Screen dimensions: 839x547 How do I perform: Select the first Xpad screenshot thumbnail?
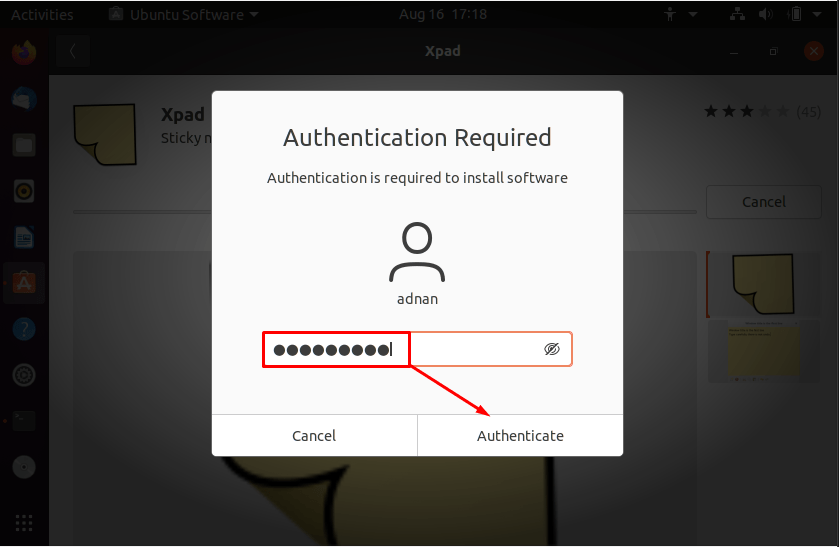(763, 284)
